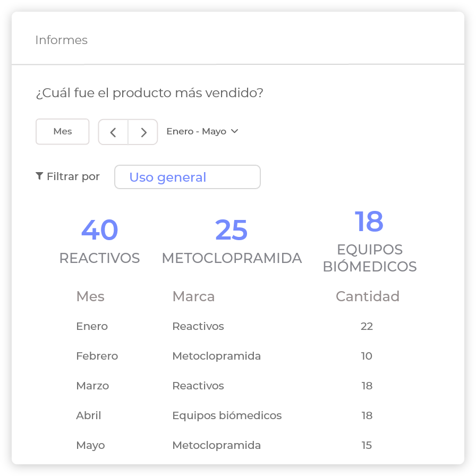Open the Uso general filter field
The image size is (476, 476).
coord(188,177)
